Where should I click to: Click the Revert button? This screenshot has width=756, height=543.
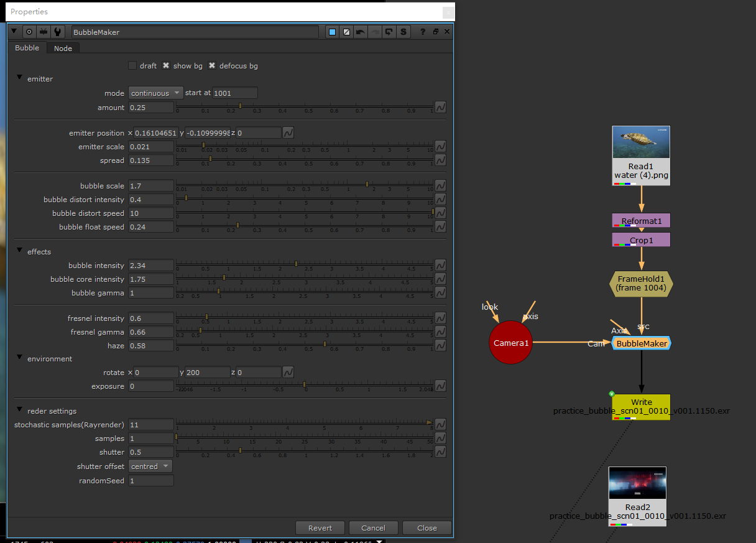(320, 528)
